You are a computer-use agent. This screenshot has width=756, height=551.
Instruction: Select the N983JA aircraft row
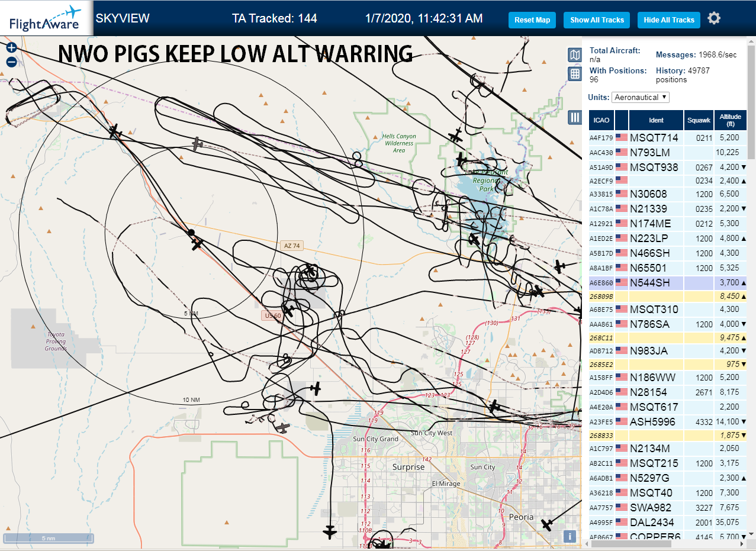(668, 350)
